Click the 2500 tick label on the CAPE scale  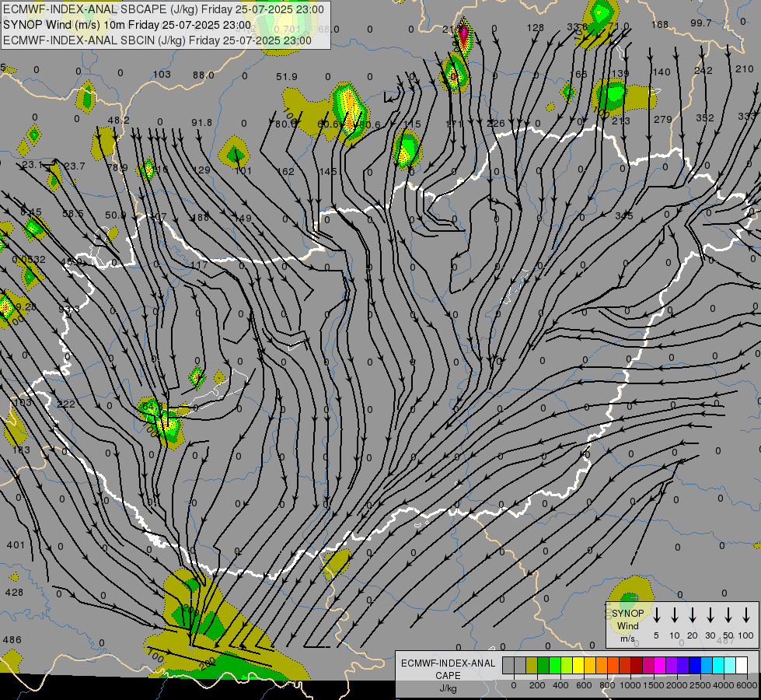[700, 685]
